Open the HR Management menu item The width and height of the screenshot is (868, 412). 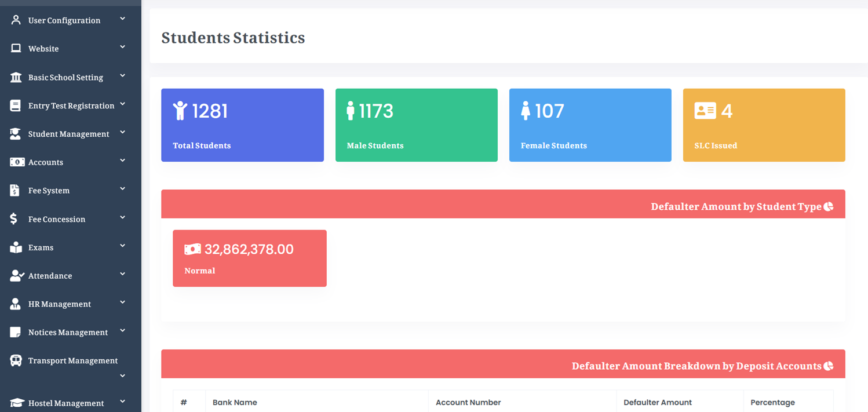click(60, 304)
